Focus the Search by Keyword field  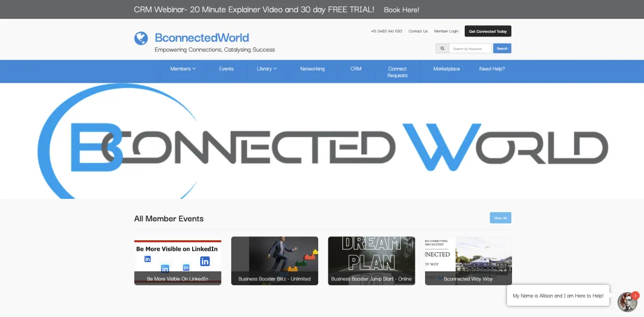(x=470, y=48)
